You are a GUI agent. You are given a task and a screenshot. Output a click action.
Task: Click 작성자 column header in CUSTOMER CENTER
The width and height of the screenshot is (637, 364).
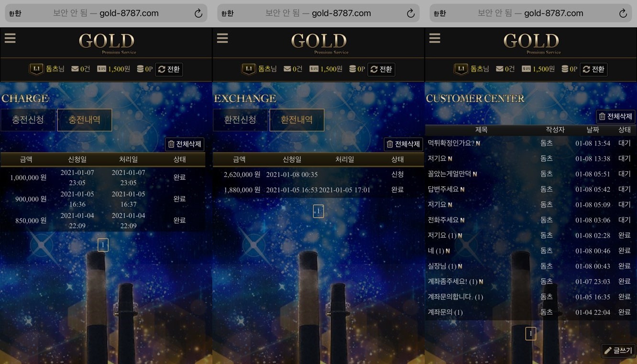coord(555,130)
